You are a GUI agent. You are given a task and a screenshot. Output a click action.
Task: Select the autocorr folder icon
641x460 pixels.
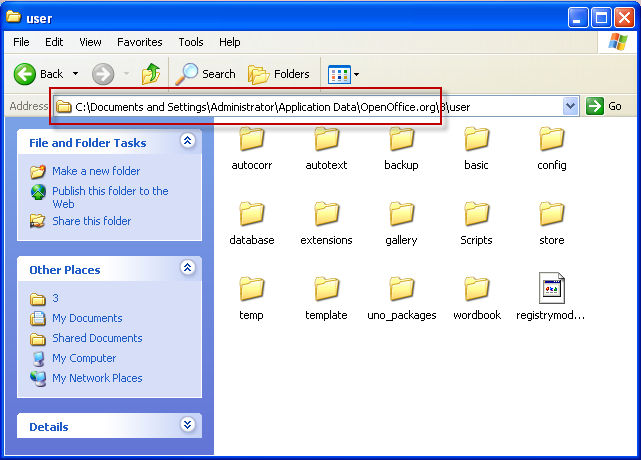pyautogui.click(x=252, y=139)
